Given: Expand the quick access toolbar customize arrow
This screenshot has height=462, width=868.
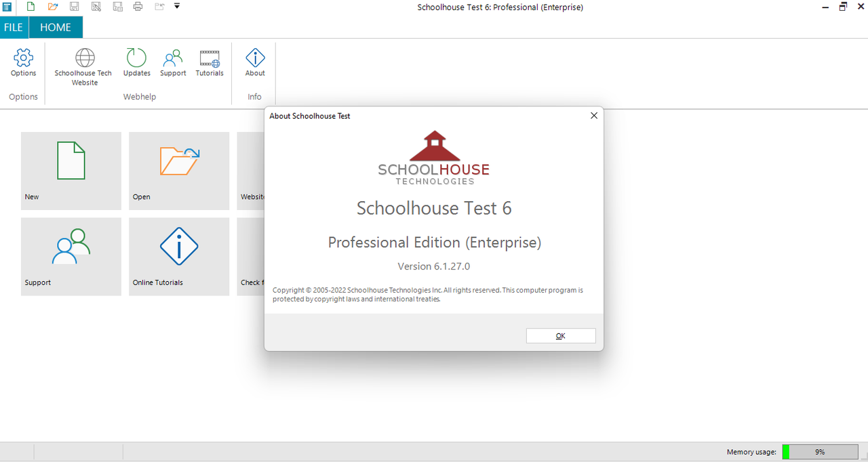Looking at the screenshot, I should (177, 6).
